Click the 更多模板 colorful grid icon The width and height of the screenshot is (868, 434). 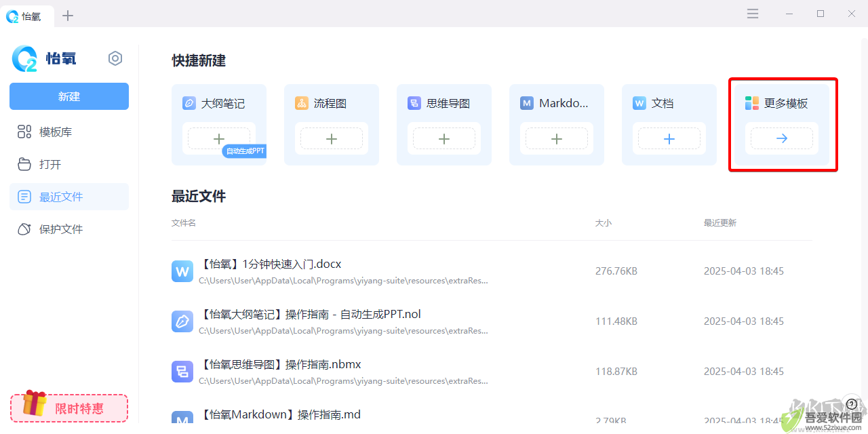(x=752, y=103)
